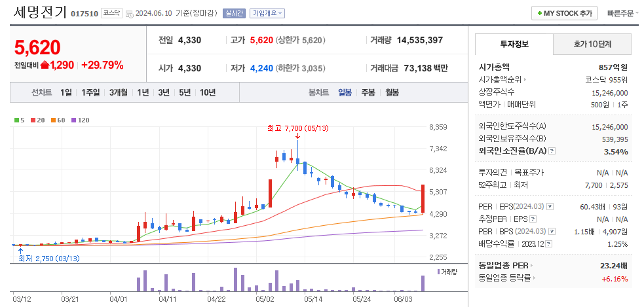Open 시가총액순위 link
Viewport: 644px width, 307px height.
click(x=502, y=80)
